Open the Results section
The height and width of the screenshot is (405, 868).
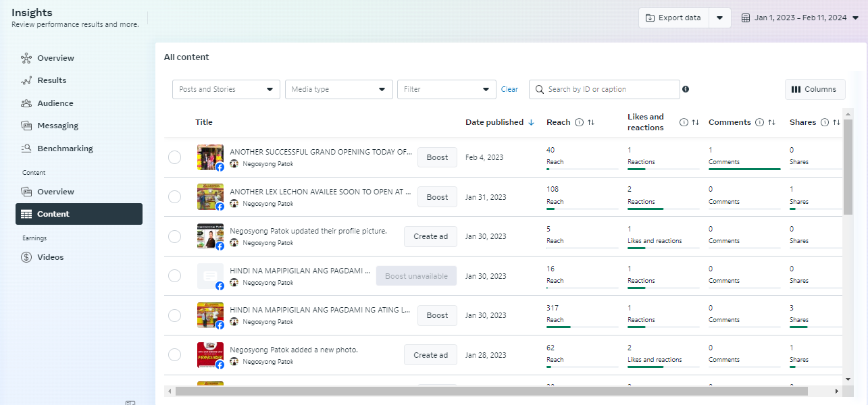pos(51,80)
